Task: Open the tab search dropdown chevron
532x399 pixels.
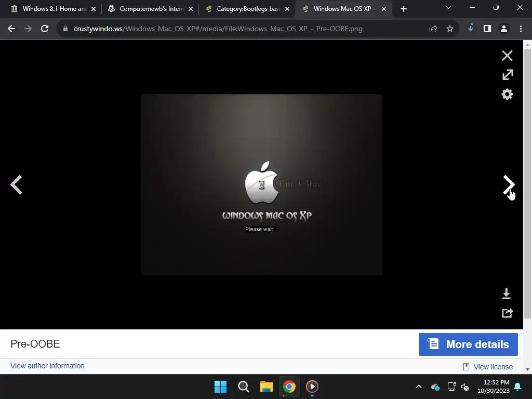Action: 448,7
